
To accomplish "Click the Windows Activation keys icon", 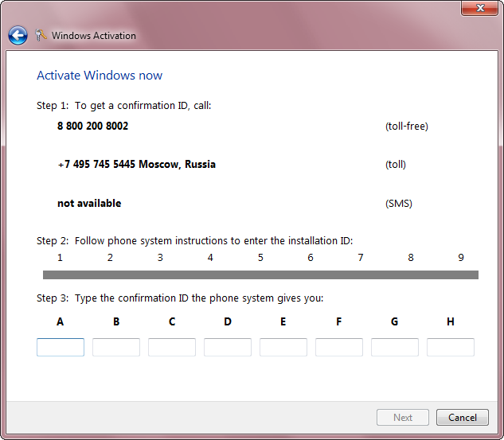I will click(x=41, y=35).
